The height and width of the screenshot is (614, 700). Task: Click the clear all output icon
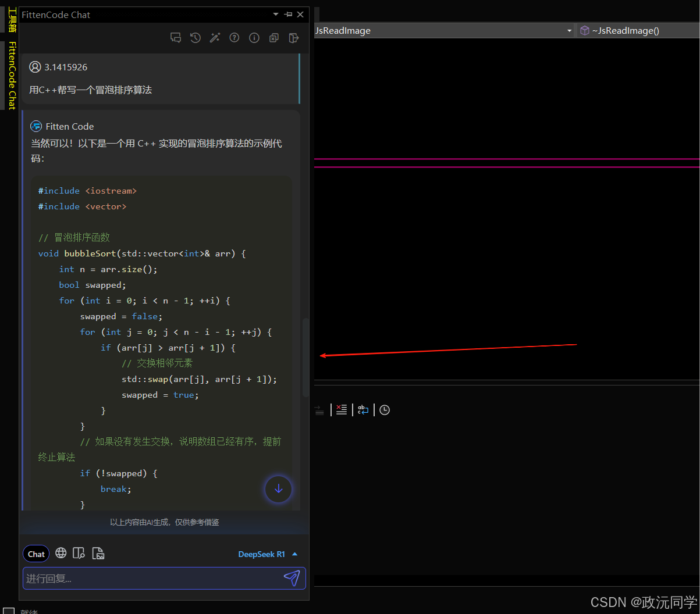(x=342, y=410)
